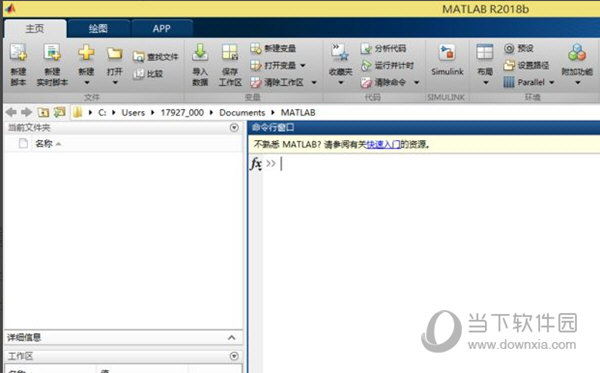
Task: Click the Add-Ons (附加功能) icon
Action: pos(577,52)
